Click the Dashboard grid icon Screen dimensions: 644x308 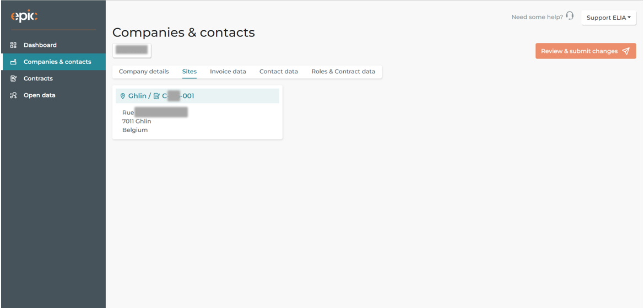[x=13, y=45]
